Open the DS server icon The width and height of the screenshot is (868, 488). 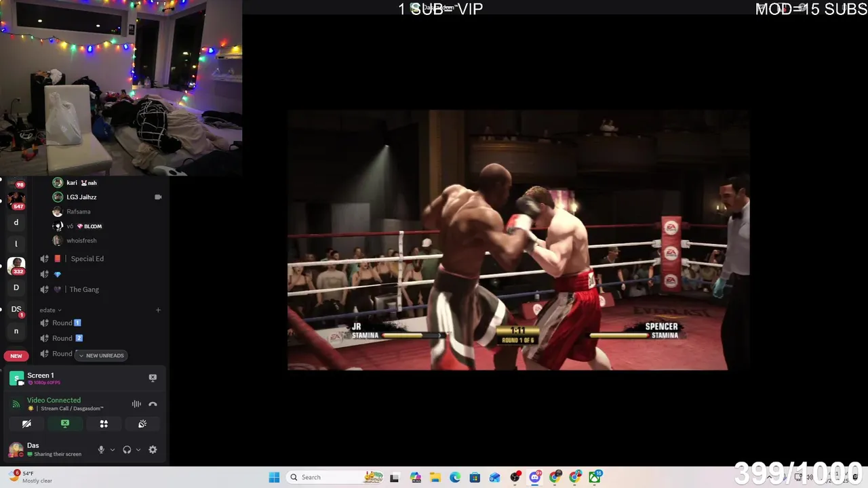tap(16, 309)
